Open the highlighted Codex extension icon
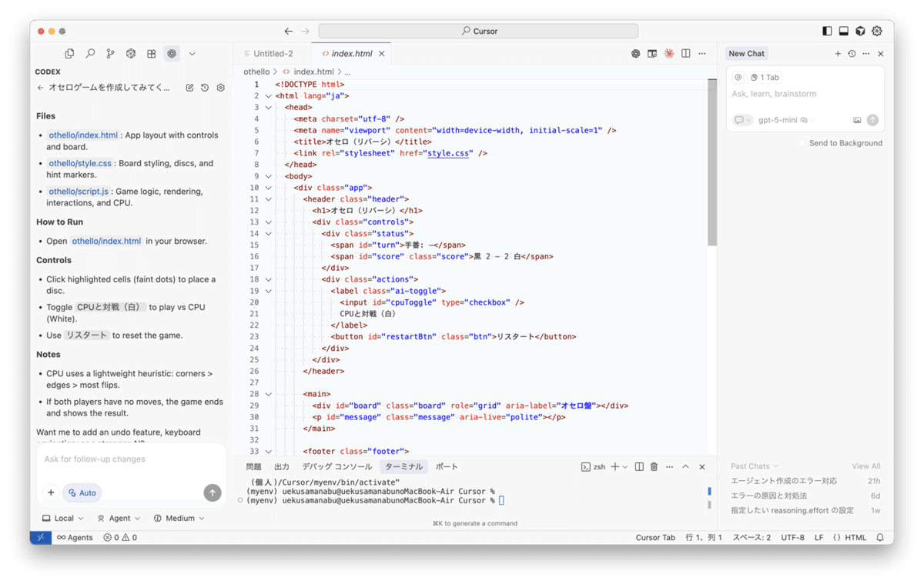The height and width of the screenshot is (584, 924). coord(172,54)
